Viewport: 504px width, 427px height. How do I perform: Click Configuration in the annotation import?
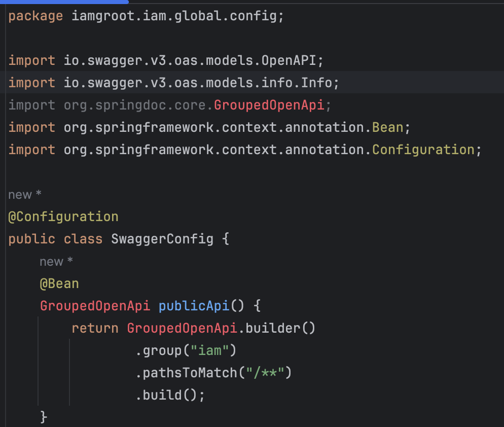[423, 150]
